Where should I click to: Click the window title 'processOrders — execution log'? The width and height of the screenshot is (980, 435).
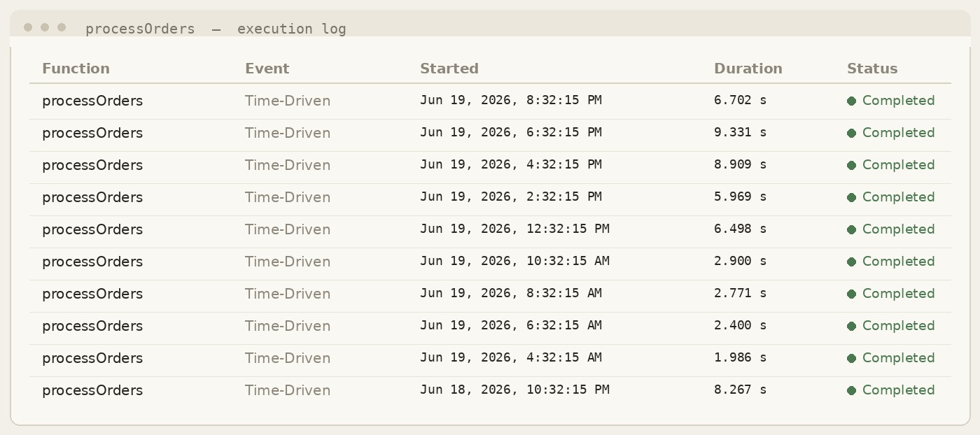click(x=216, y=29)
